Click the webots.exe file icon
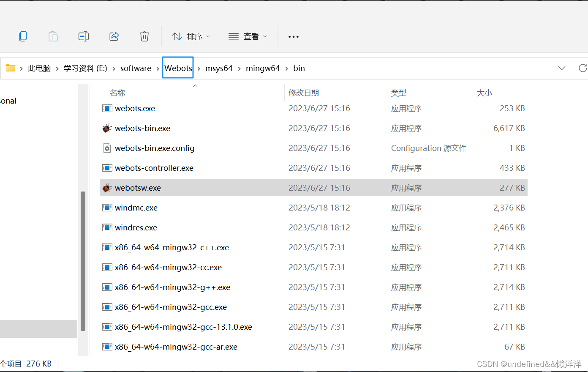Image resolution: width=588 pixels, height=372 pixels. click(107, 108)
